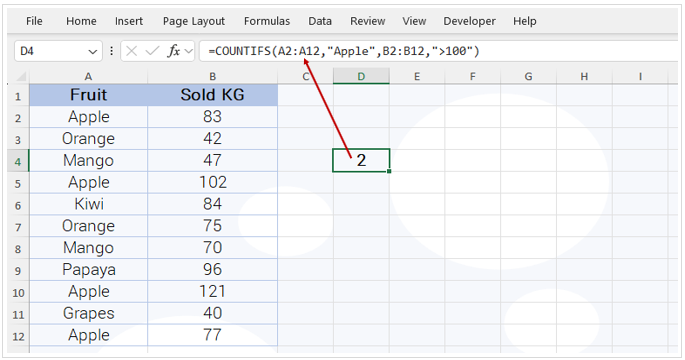Open the Developer tab
The width and height of the screenshot is (685, 360).
pos(469,21)
